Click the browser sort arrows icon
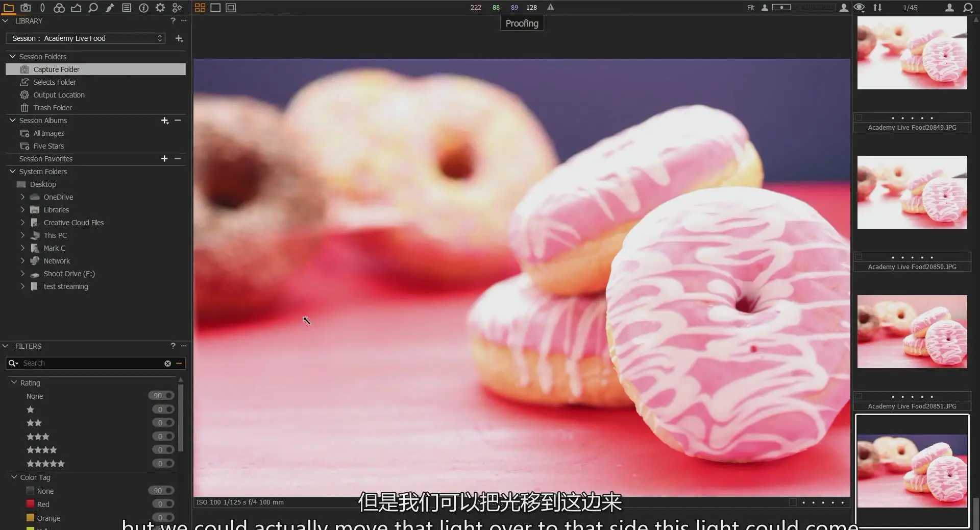Viewport: 980px width, 530px height. point(877,7)
